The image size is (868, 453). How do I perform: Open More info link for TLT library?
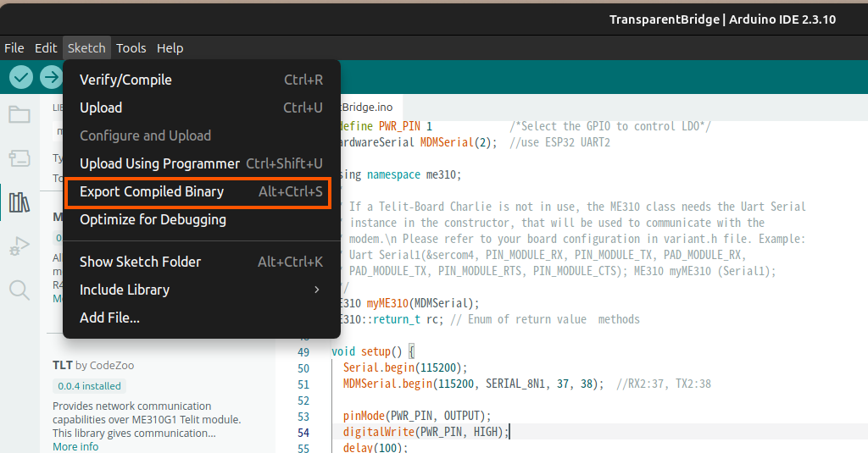75,446
